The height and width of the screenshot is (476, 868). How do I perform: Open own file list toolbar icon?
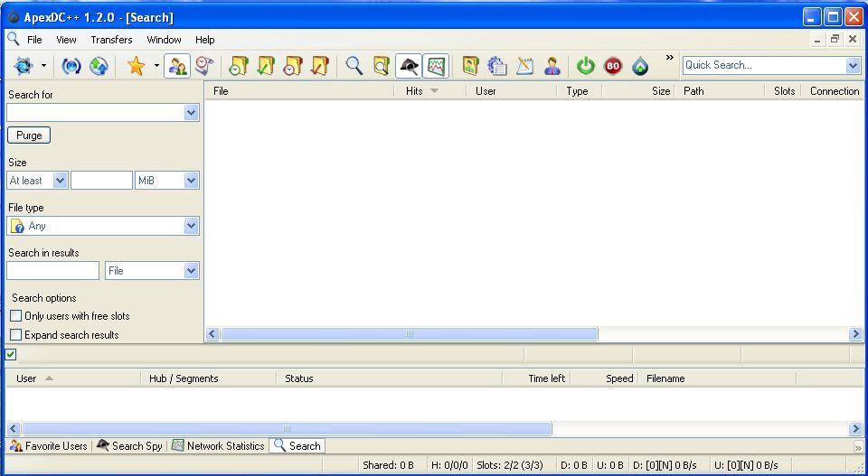470,66
